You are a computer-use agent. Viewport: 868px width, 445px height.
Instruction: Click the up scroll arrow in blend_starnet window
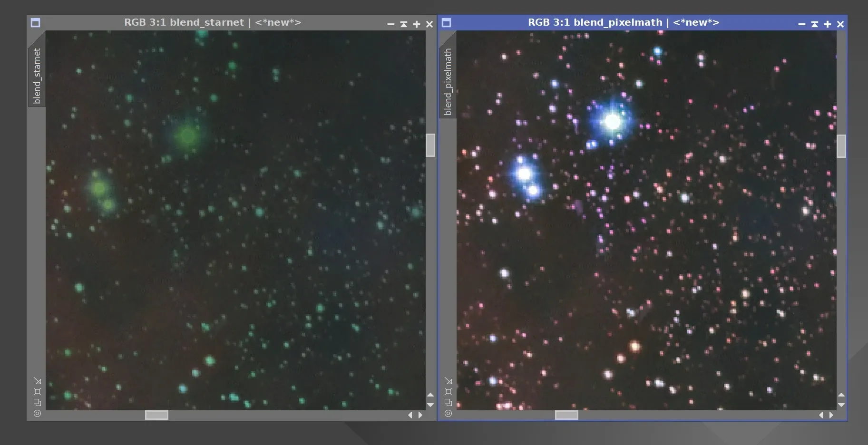pos(430,395)
